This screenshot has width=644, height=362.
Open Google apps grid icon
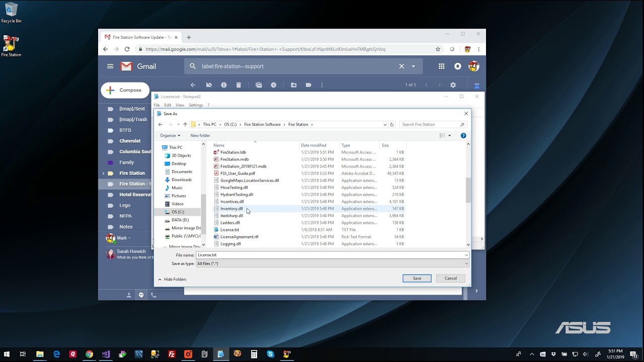click(441, 66)
